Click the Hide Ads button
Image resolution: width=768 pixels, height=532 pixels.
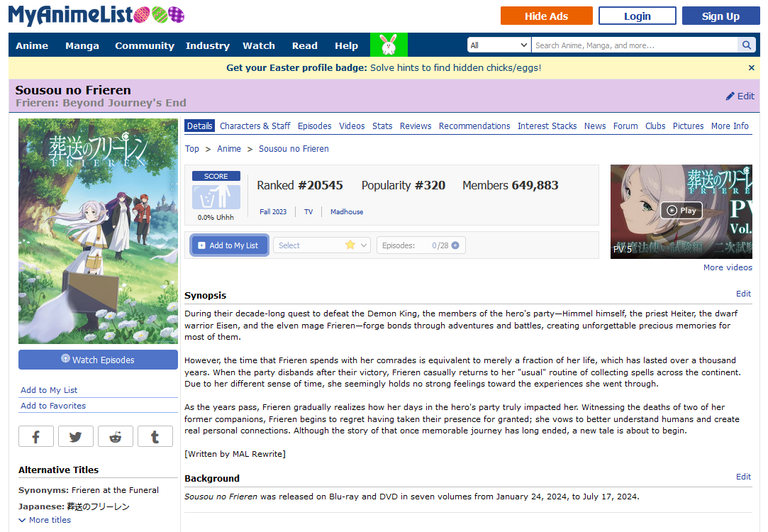546,16
